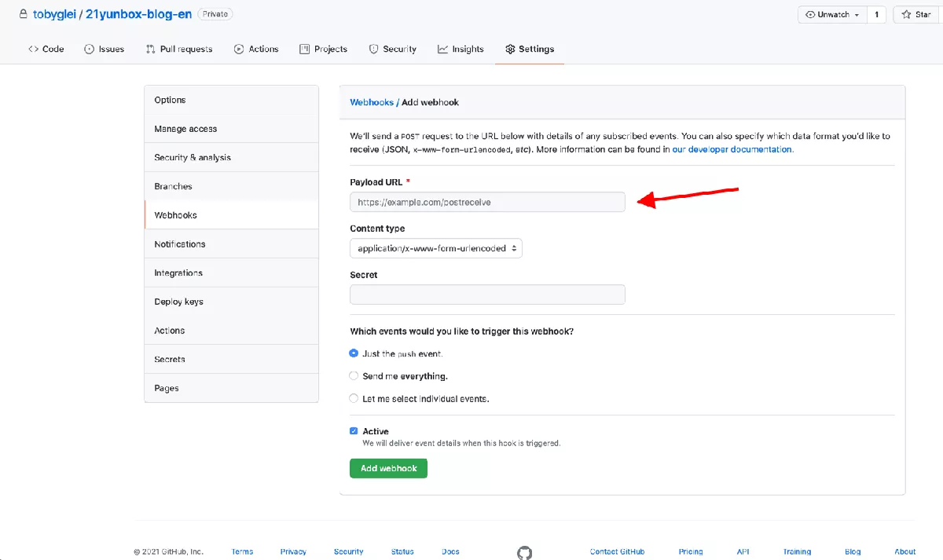
Task: Go to Branches settings page
Action: click(173, 186)
